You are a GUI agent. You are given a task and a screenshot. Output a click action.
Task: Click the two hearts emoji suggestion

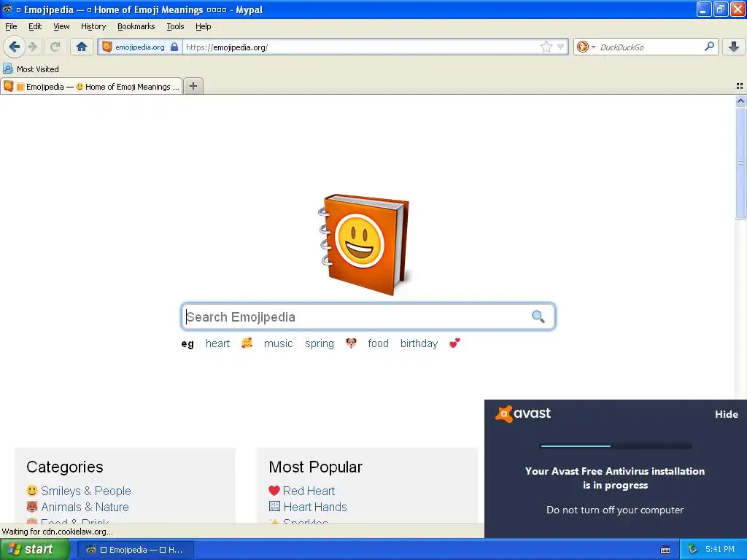click(x=454, y=343)
